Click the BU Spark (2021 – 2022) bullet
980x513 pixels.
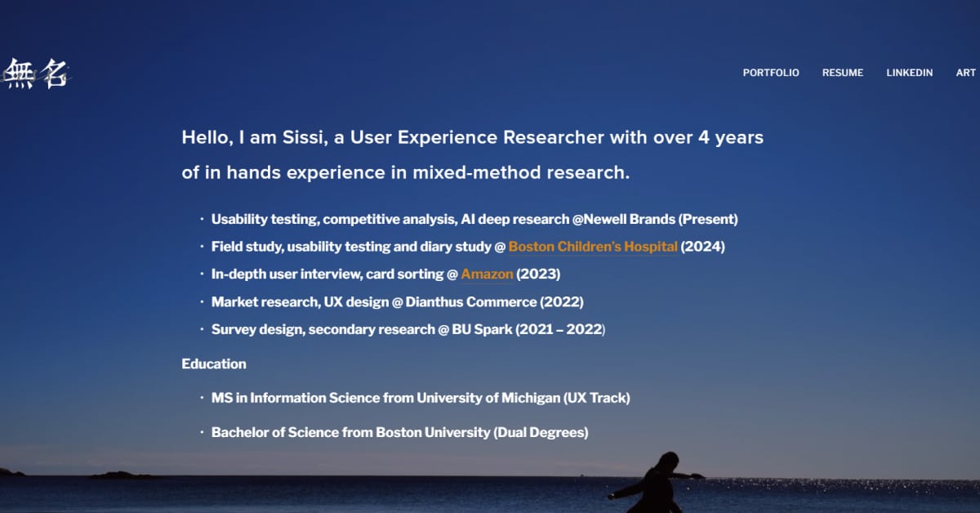click(408, 329)
